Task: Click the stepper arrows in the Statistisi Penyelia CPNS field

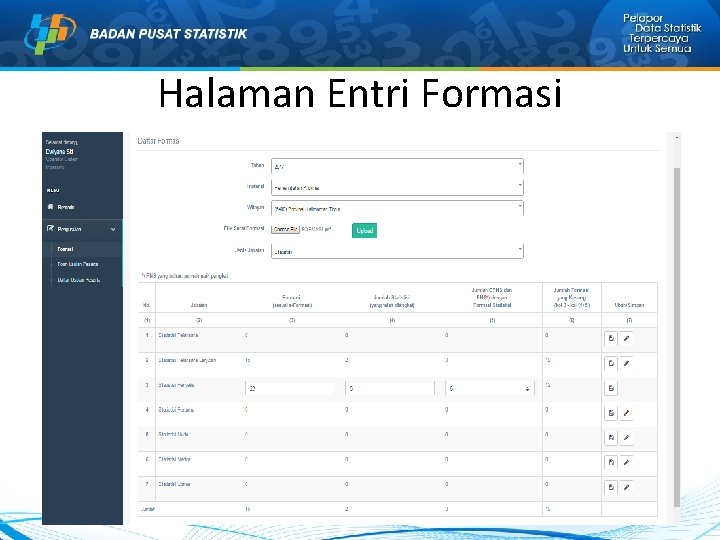Action: (x=527, y=389)
